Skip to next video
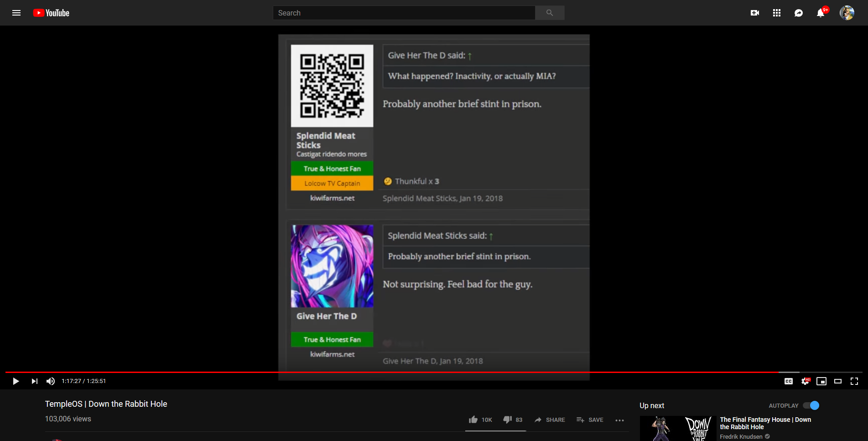This screenshot has width=868, height=441. [x=34, y=381]
